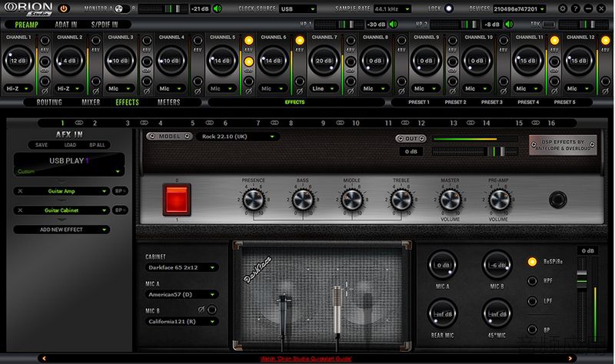The image size is (615, 364).
Task: Bypass the Guitar Cabinet effect
Action: point(120,210)
